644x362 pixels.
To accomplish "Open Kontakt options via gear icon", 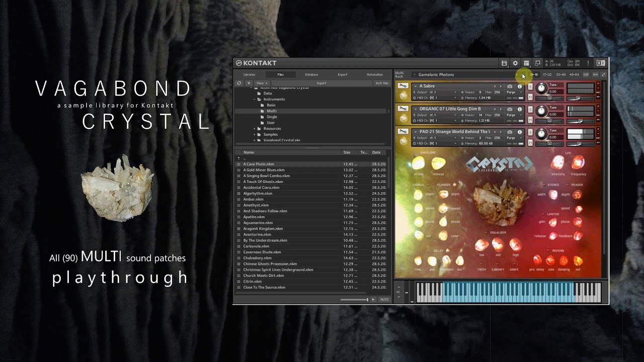I will 515,63.
